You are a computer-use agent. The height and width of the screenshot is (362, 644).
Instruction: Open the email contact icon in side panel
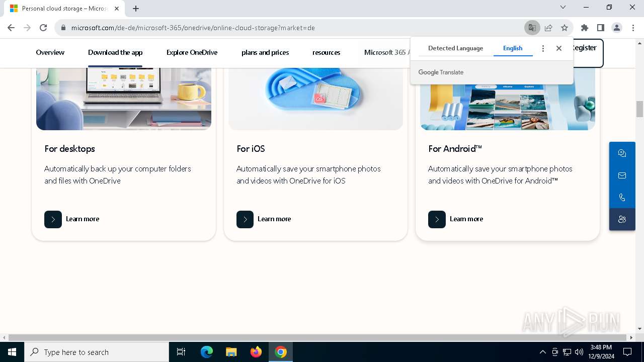[x=622, y=175]
